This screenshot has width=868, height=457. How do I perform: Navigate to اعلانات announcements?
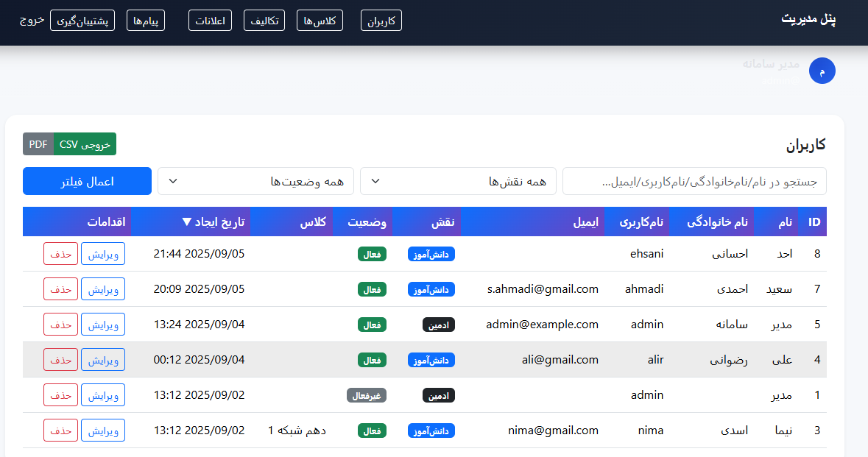(x=210, y=20)
